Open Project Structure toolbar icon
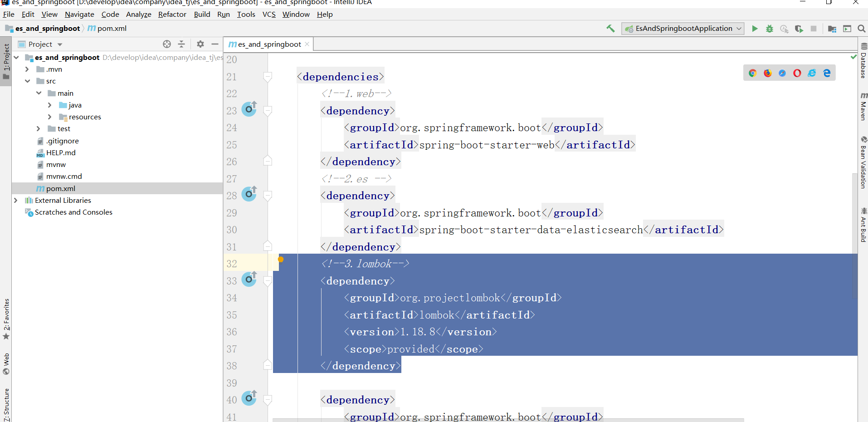868x422 pixels. tap(832, 29)
